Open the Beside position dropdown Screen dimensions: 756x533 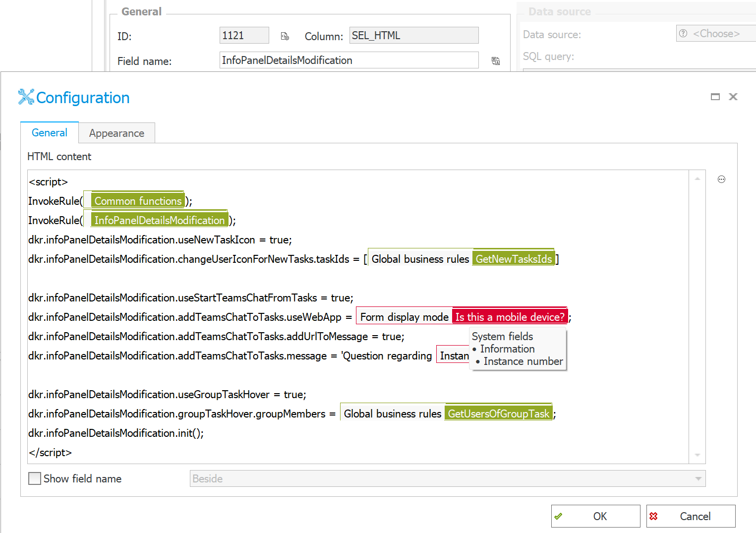pyautogui.click(x=448, y=478)
